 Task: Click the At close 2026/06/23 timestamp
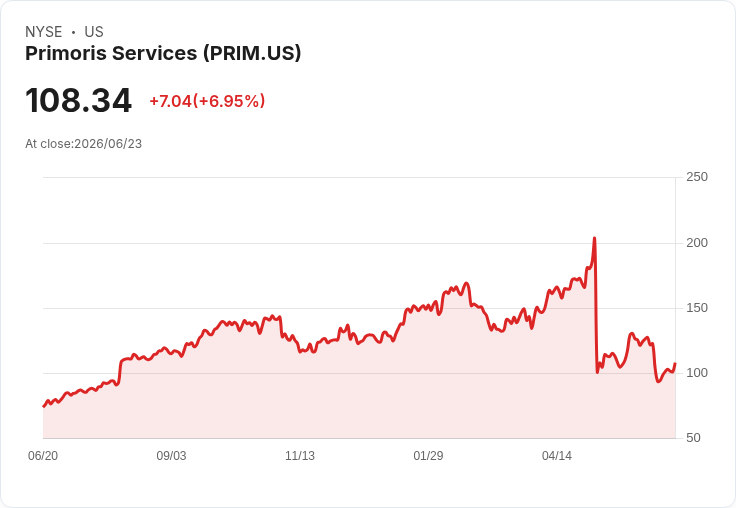point(84,144)
